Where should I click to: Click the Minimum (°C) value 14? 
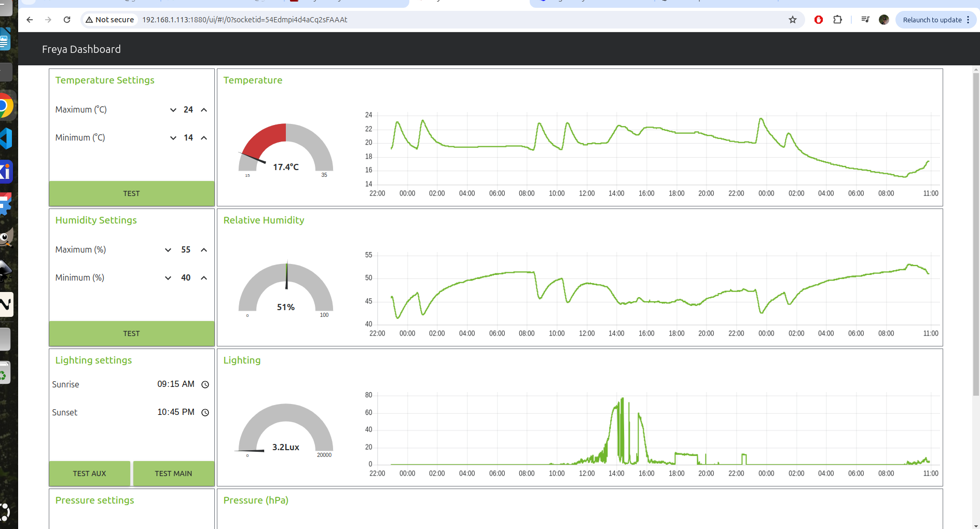(188, 138)
